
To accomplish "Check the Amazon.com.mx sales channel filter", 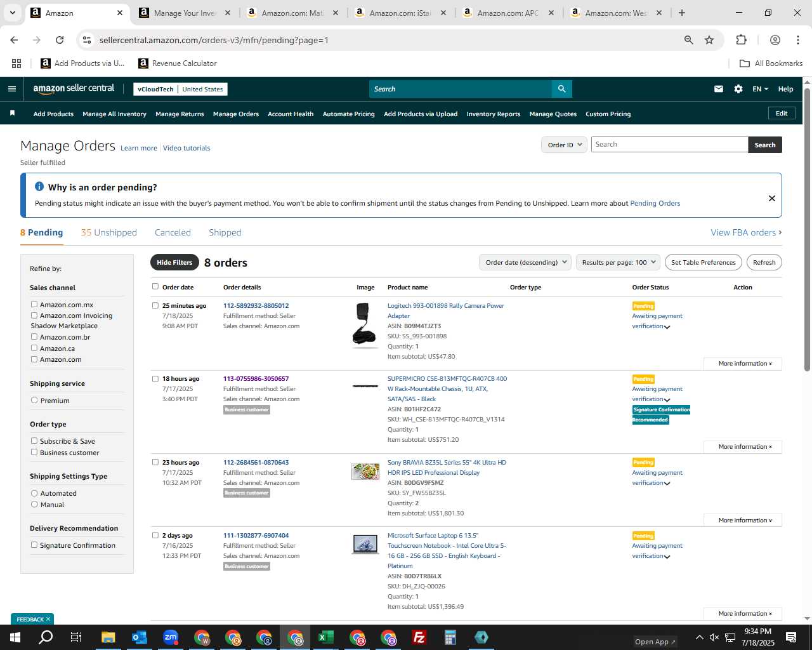I will (x=34, y=305).
